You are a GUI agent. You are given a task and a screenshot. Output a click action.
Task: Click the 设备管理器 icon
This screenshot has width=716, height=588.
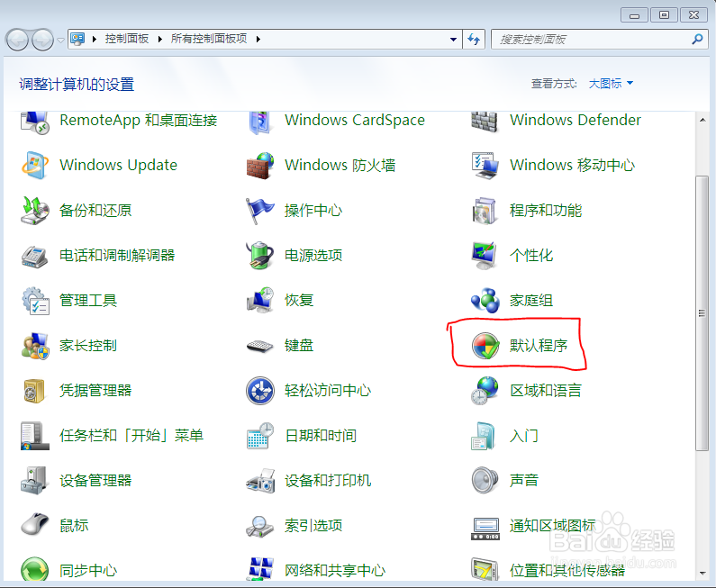coord(35,480)
